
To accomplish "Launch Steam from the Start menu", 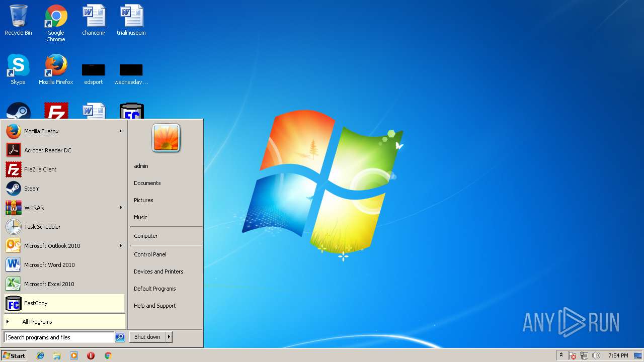I will 64,189.
